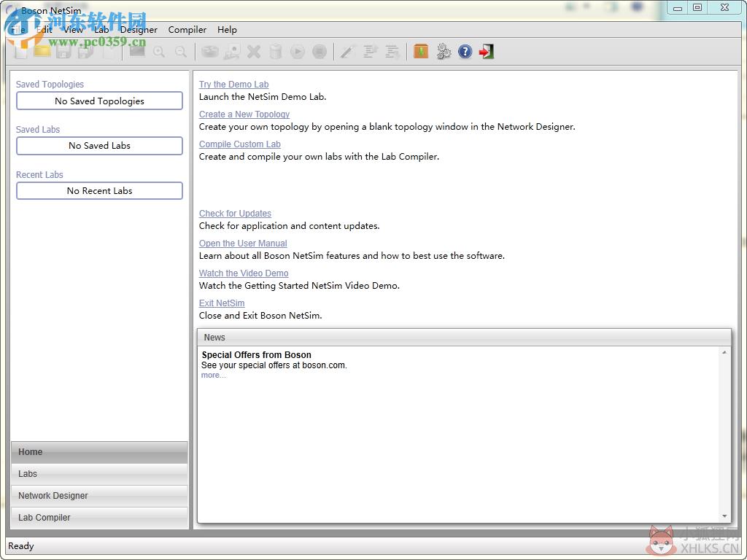Open the Edit menu

[x=44, y=29]
